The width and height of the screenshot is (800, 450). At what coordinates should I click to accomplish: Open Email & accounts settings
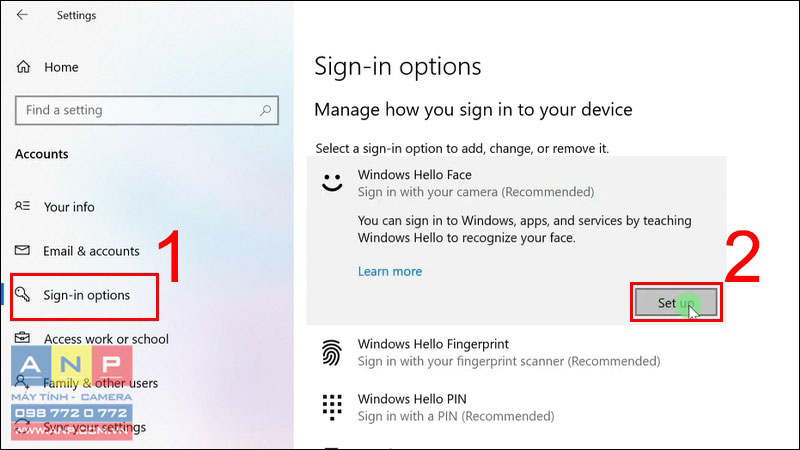click(91, 251)
